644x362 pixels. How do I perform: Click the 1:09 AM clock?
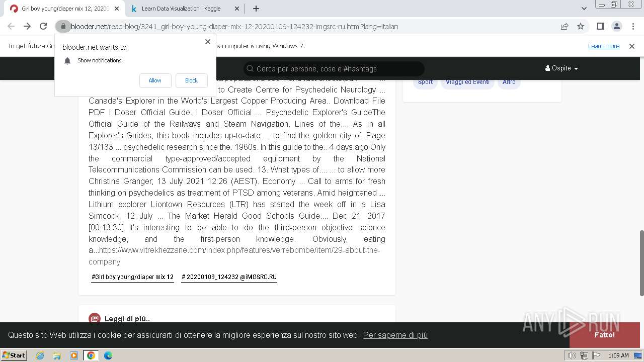point(618,355)
